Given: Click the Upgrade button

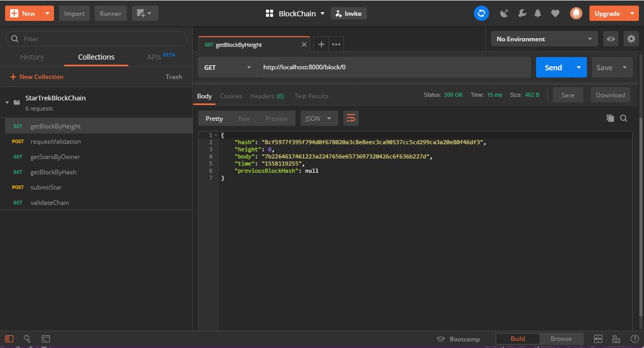Looking at the screenshot, I should (607, 14).
